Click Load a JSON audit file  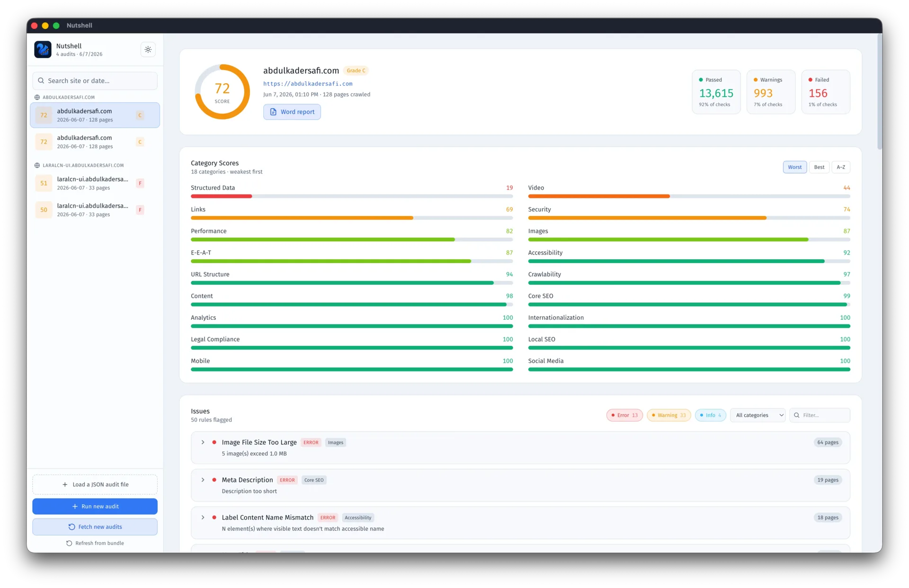95,484
